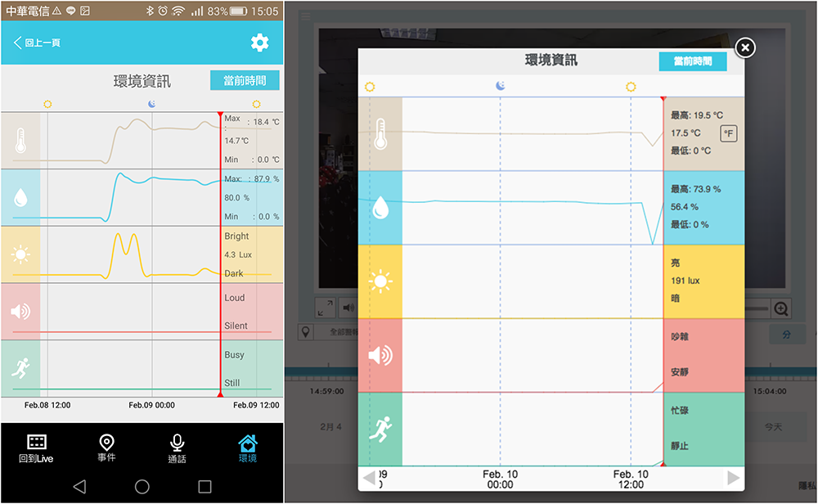
Task: Click 今天 button in background window
Action: [x=774, y=427]
